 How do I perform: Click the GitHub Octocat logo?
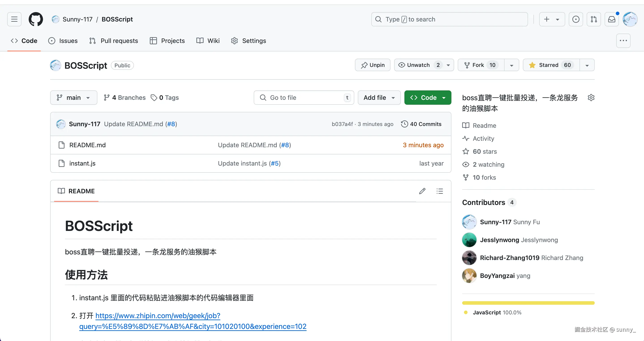[x=36, y=19]
